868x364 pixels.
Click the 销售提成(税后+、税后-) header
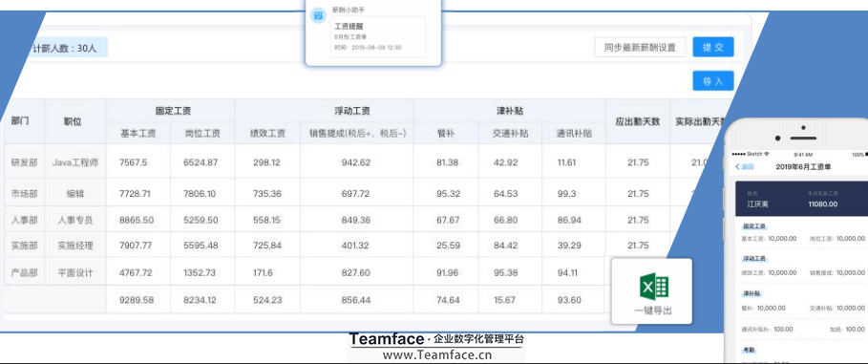click(x=357, y=134)
